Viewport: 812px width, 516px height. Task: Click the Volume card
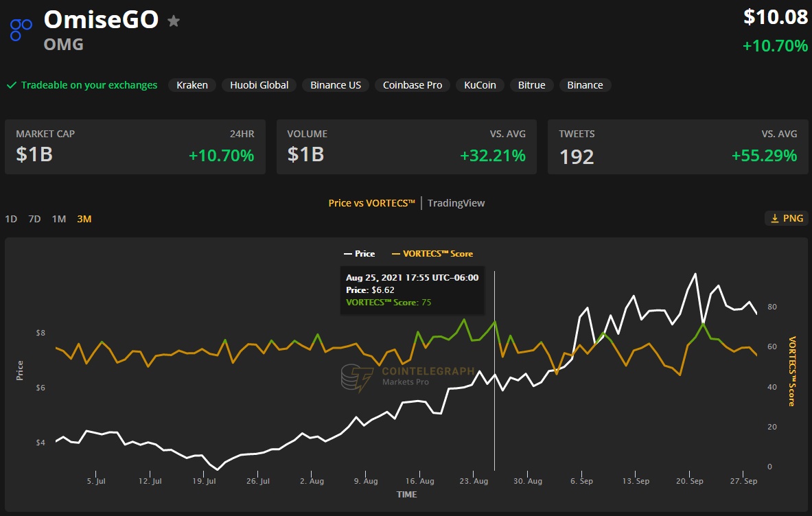tap(406, 147)
